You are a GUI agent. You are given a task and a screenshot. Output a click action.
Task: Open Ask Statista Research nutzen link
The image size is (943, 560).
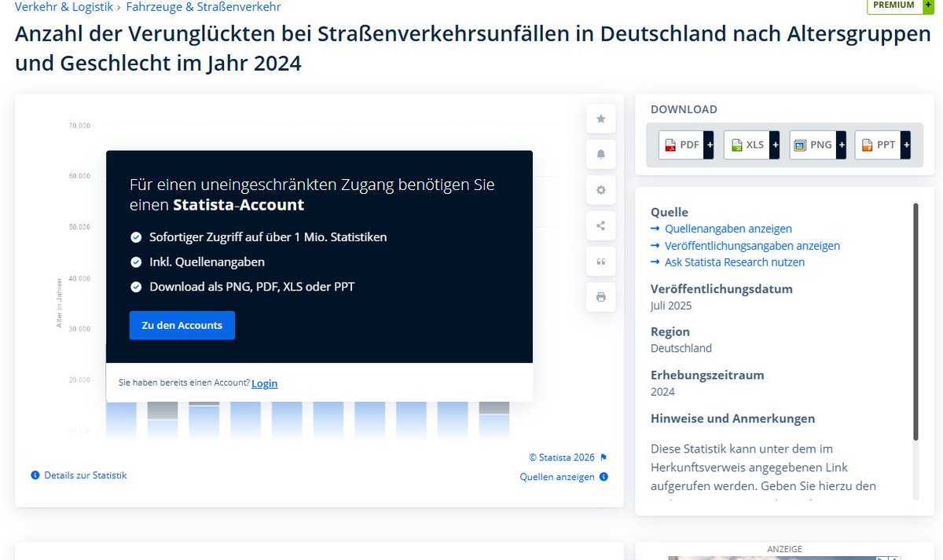[735, 262]
